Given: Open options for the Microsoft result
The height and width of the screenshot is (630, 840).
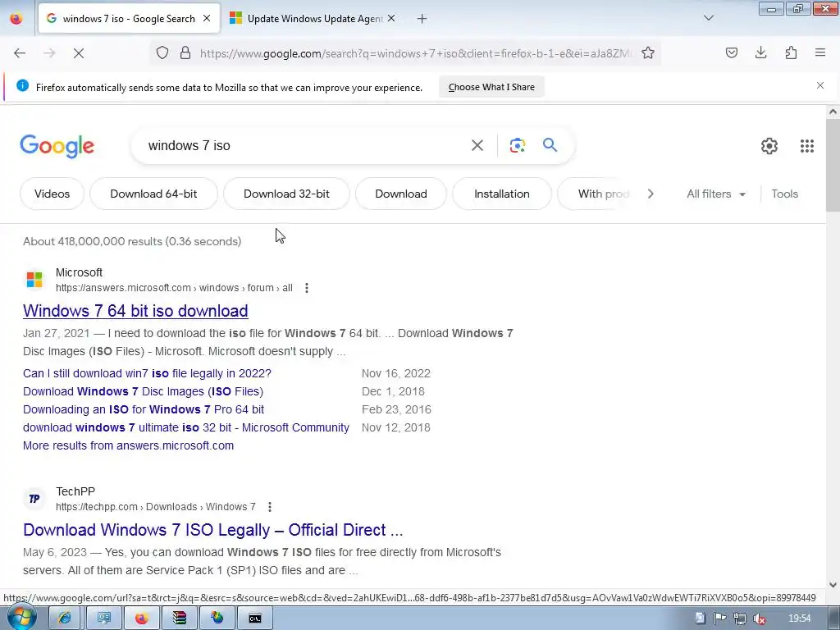Looking at the screenshot, I should [307, 288].
